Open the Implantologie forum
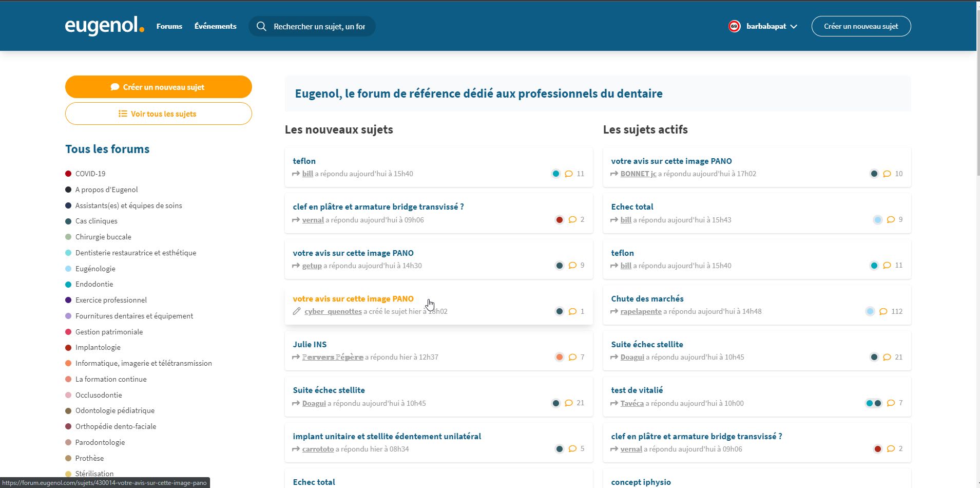The image size is (980, 488). (x=98, y=347)
